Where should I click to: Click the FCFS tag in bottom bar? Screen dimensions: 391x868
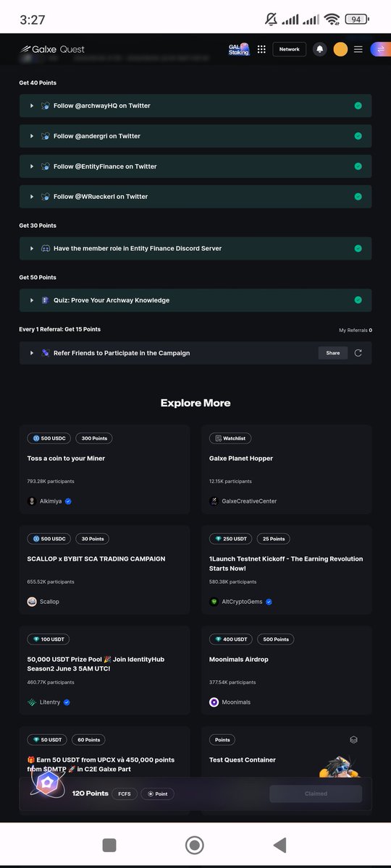(x=124, y=793)
